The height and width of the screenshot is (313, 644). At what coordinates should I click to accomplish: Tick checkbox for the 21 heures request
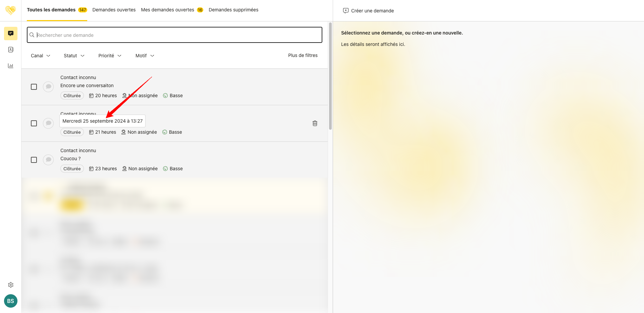pos(34,123)
